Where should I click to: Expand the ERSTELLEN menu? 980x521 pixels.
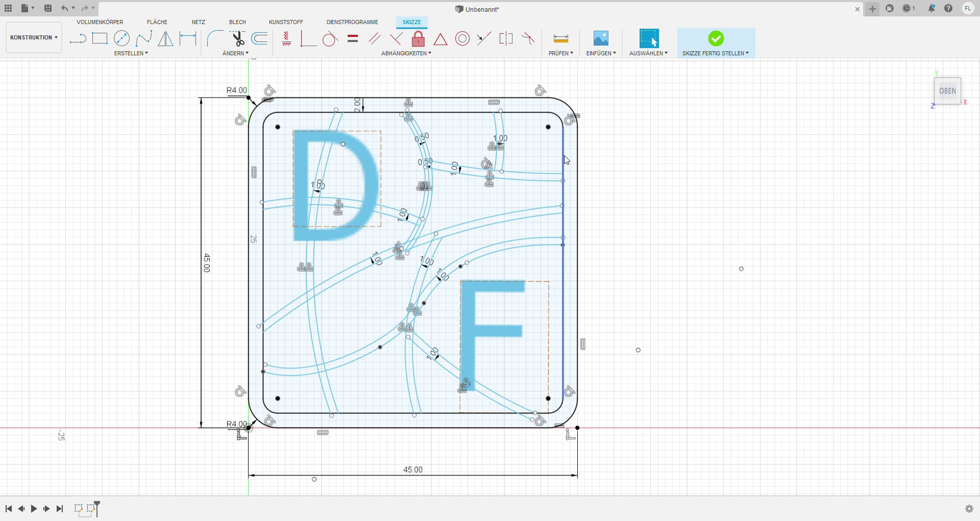click(131, 53)
